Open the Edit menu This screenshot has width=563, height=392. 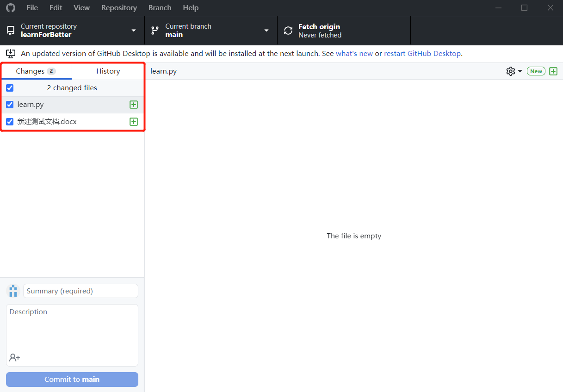[x=56, y=8]
